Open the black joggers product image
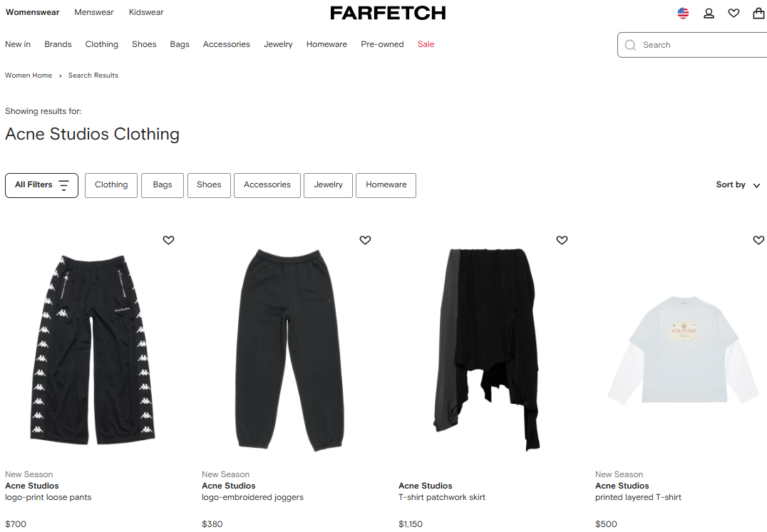Screen dimensions: 767x532 point(289,349)
